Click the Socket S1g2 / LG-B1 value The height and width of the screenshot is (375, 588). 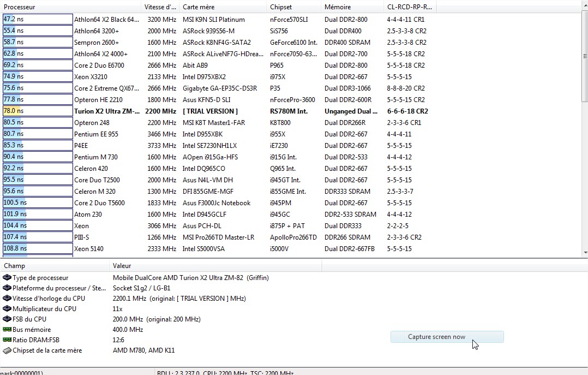(x=141, y=288)
